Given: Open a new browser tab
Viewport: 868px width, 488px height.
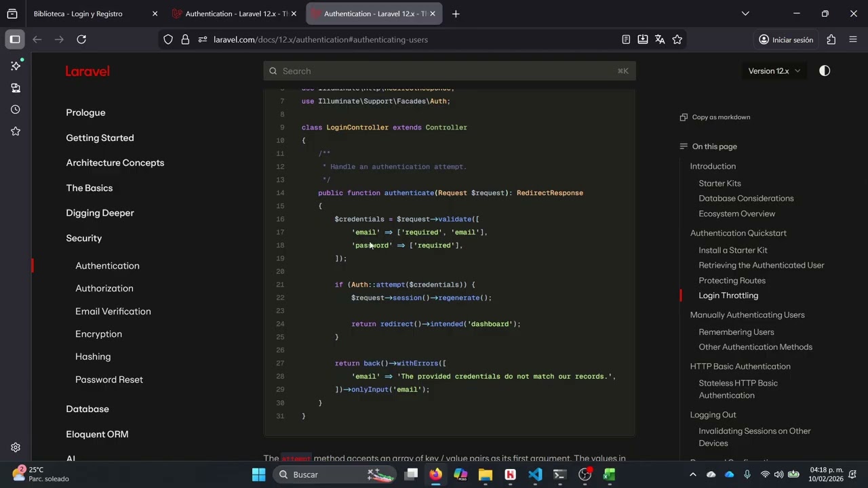Looking at the screenshot, I should (456, 14).
